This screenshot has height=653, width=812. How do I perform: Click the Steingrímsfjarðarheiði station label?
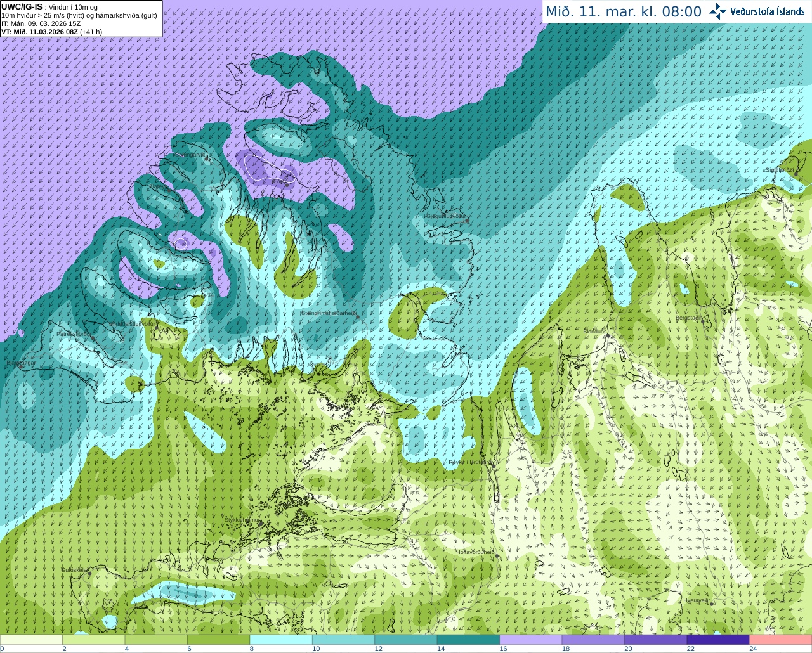329,313
